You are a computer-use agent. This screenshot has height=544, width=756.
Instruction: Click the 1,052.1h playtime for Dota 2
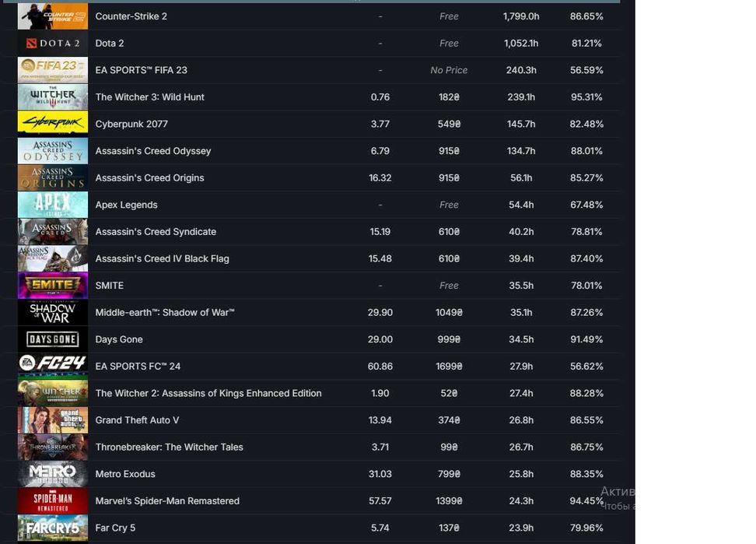tap(521, 44)
